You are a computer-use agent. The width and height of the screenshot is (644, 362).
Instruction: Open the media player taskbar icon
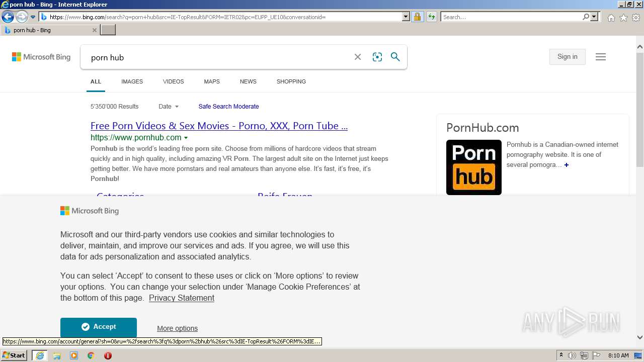point(74,355)
